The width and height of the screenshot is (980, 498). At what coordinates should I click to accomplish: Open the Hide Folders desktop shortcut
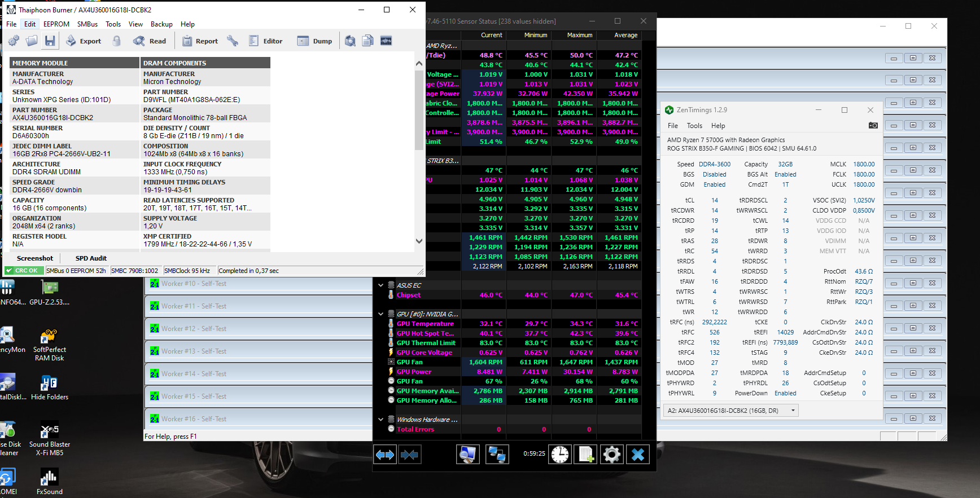[x=50, y=387]
